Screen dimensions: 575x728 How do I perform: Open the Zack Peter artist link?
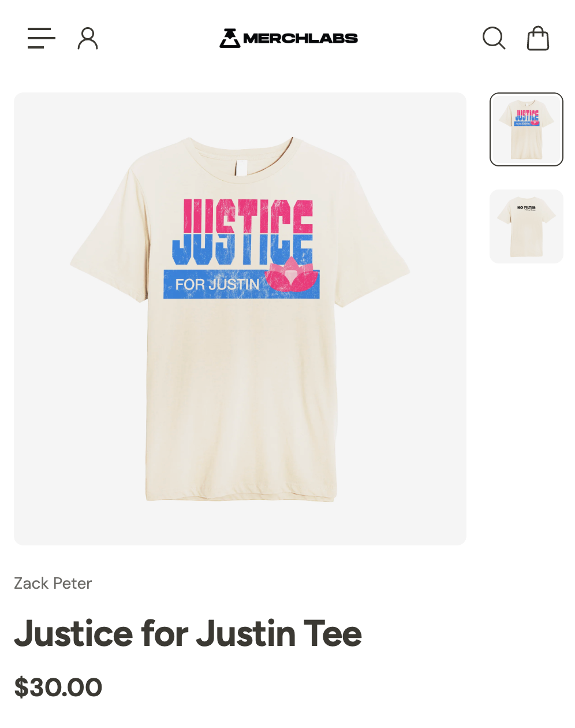pyautogui.click(x=53, y=583)
